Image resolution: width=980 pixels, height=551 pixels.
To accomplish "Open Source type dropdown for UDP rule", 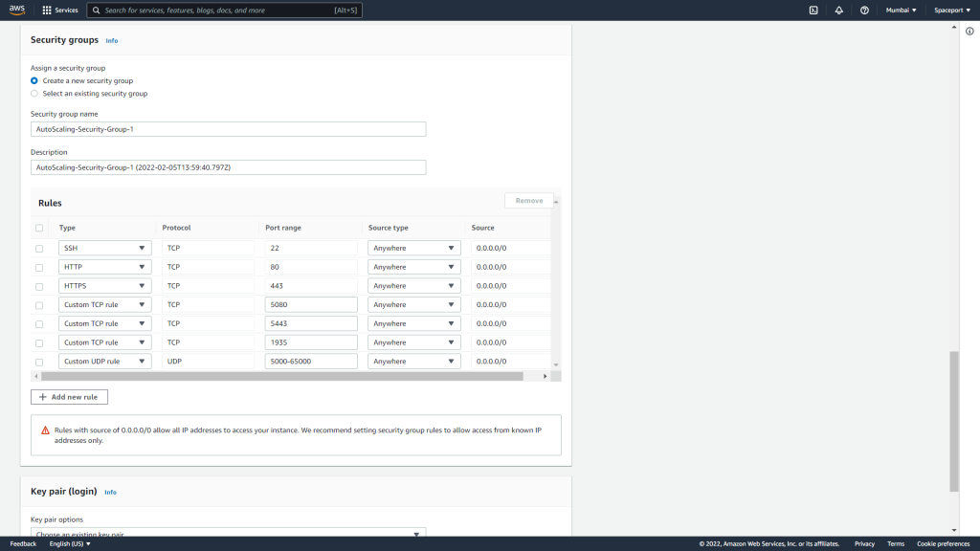I will tap(413, 361).
